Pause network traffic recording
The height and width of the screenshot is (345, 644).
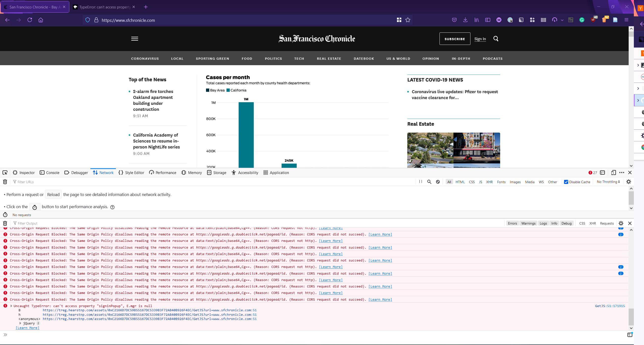420,182
